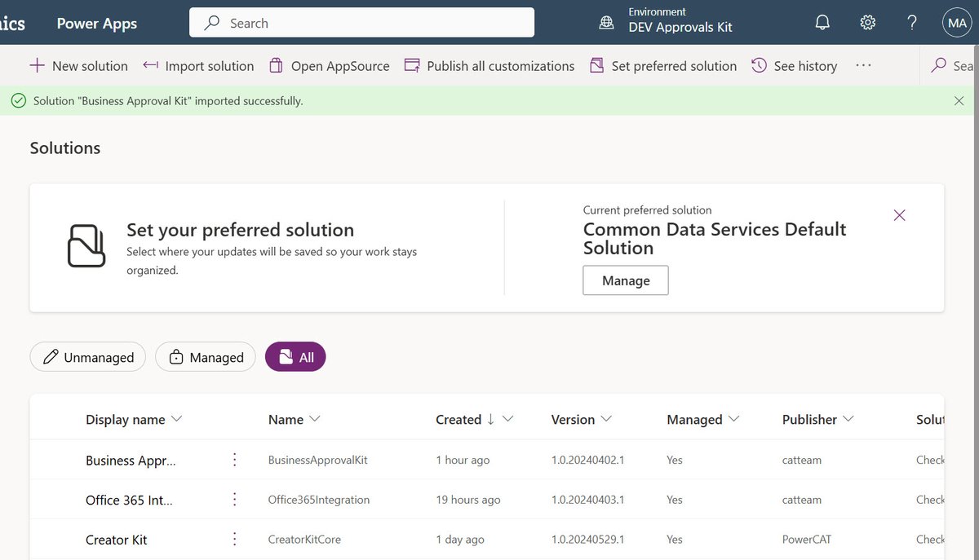Viewport: 979px width, 560px height.
Task: Click the success checkmark icon in notification
Action: [18, 101]
